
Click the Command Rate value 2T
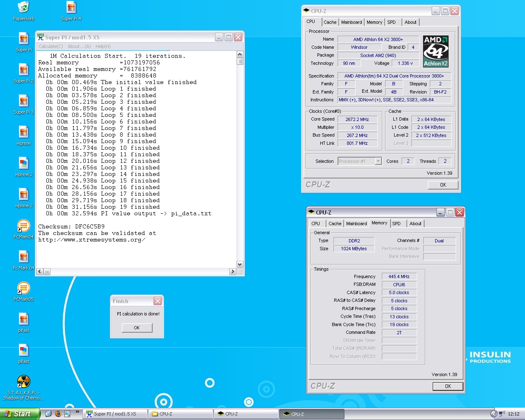coord(399,333)
